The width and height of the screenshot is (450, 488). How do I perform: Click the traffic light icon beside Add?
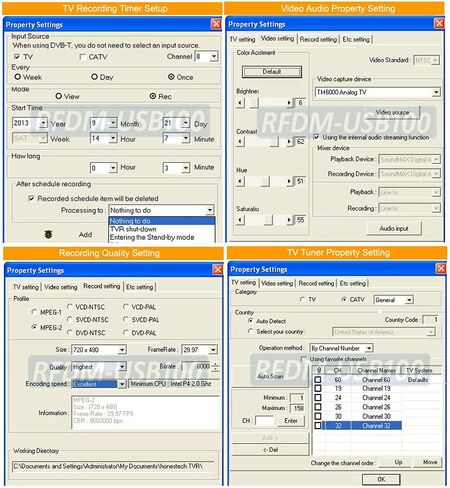(x=48, y=234)
